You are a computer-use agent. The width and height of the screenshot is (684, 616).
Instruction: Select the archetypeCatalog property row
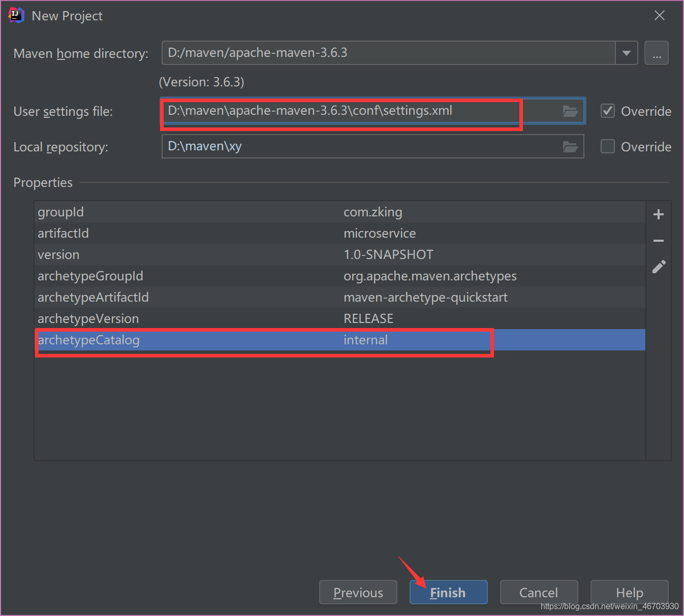340,340
